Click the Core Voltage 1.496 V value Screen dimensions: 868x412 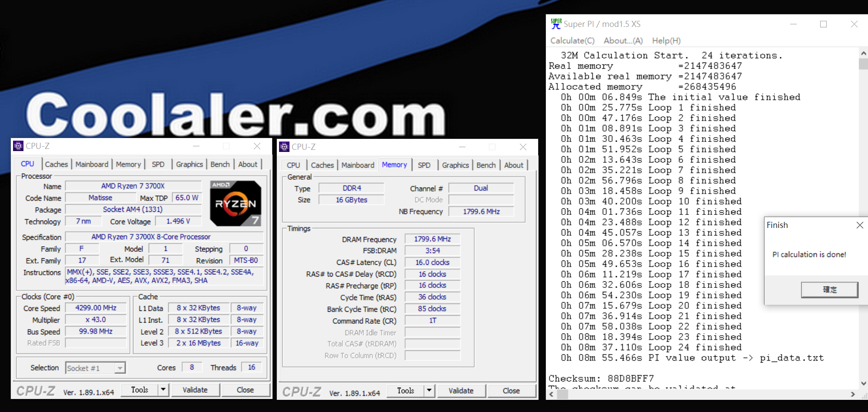pos(178,221)
